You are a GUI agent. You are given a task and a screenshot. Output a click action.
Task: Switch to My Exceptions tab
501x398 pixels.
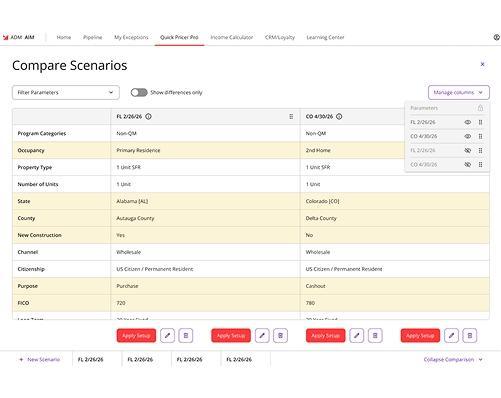click(x=131, y=37)
